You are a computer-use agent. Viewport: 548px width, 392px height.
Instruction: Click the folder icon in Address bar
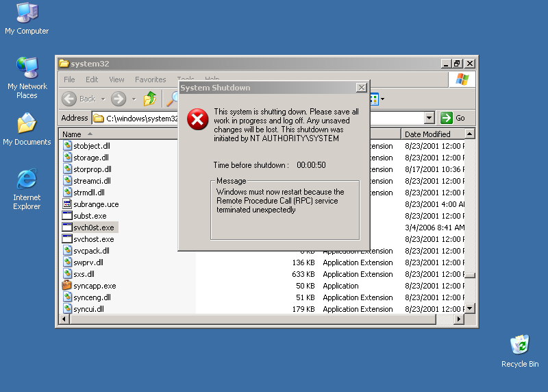(99, 118)
